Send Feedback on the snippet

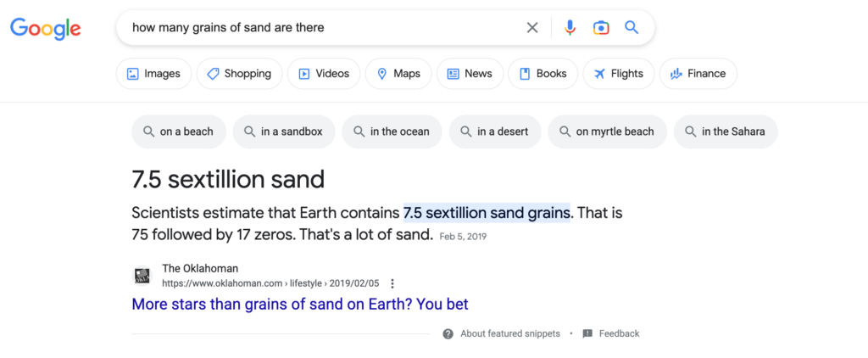619,333
